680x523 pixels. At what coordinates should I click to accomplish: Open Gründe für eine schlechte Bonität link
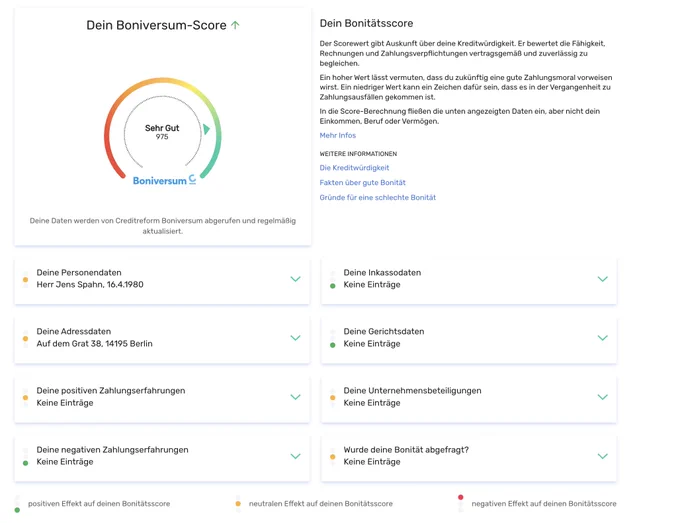click(x=378, y=197)
